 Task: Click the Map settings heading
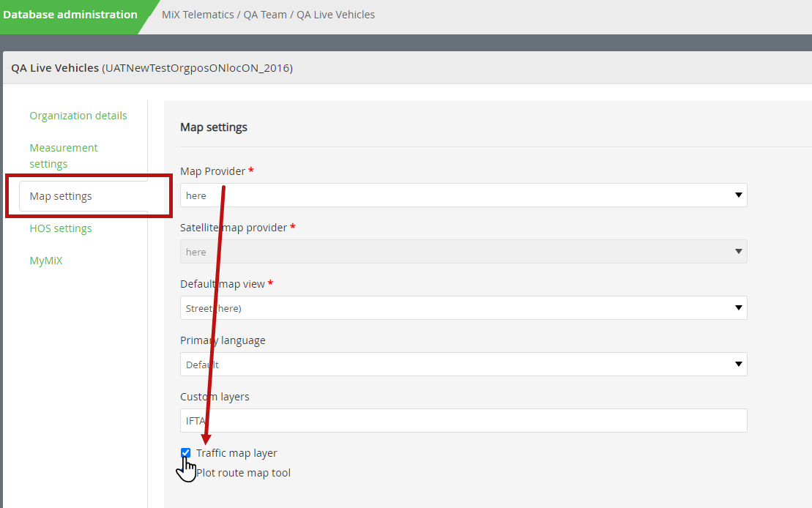point(214,127)
